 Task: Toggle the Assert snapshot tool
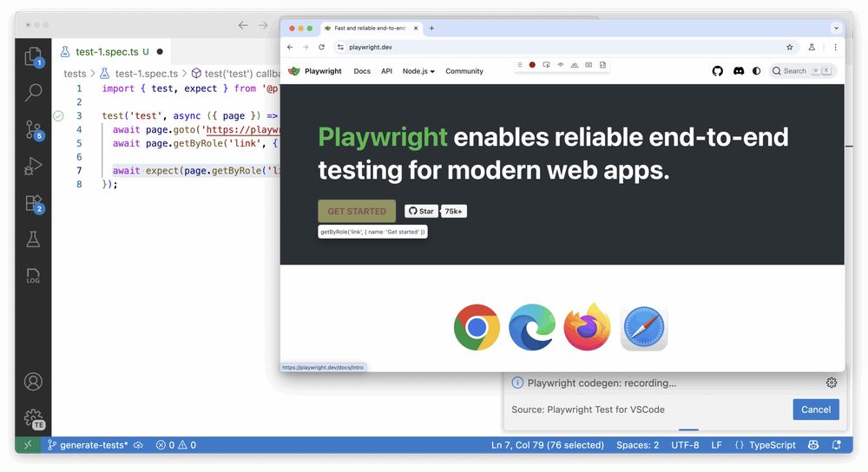tap(603, 65)
